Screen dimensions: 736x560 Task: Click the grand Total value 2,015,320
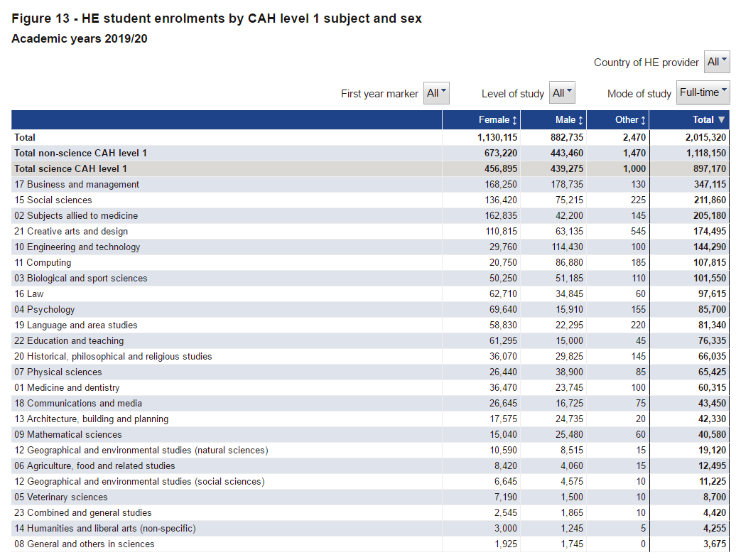[x=699, y=137]
